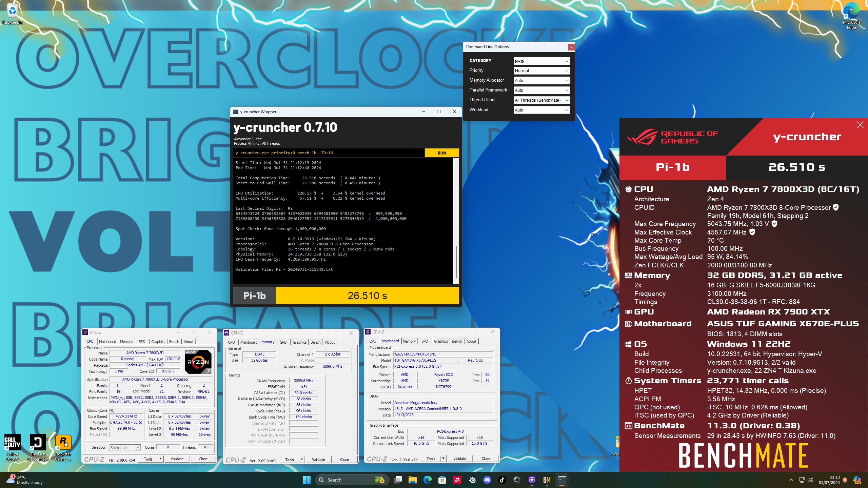Switch to CPU tab in right CPU-Z

(372, 341)
